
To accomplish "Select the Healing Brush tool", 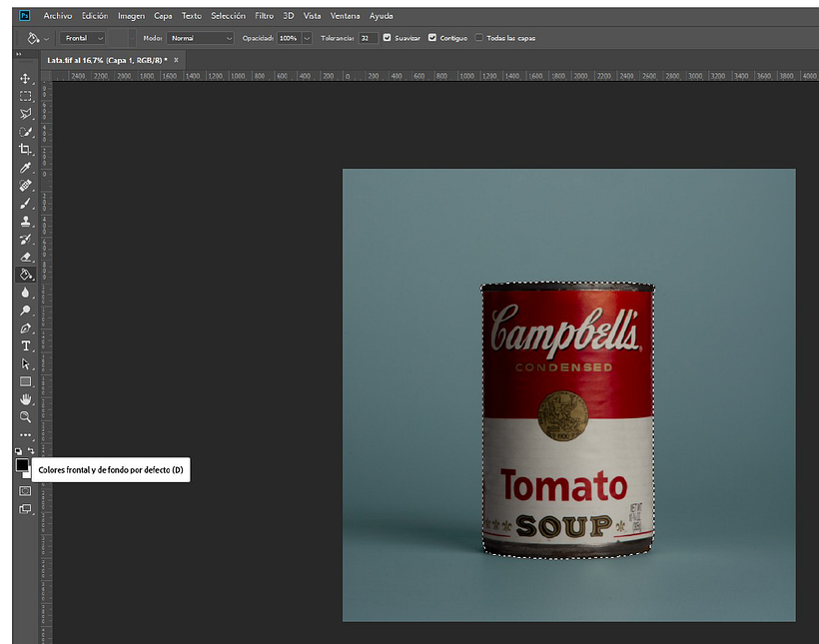I will (x=25, y=186).
